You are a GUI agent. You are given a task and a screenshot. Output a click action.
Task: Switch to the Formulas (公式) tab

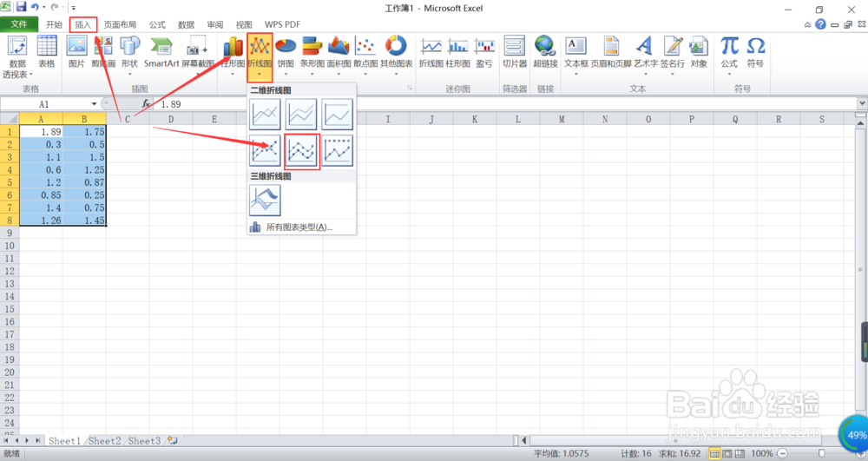coord(157,24)
